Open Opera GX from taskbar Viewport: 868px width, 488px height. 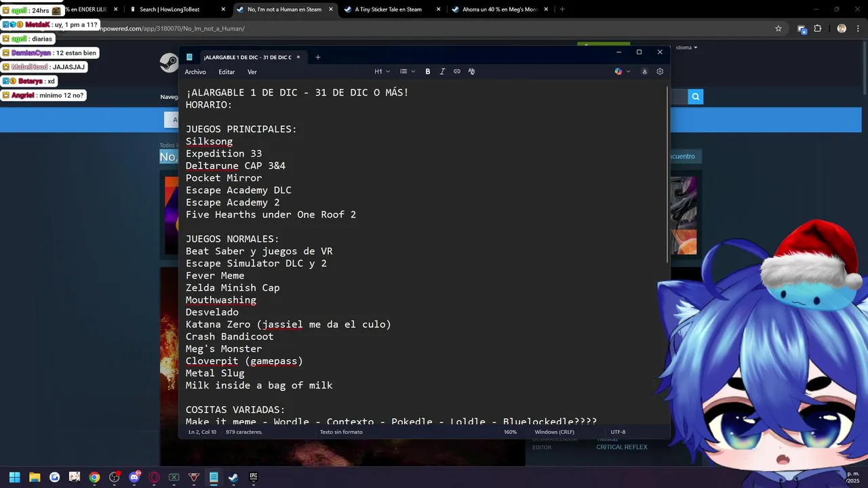pyautogui.click(x=154, y=477)
